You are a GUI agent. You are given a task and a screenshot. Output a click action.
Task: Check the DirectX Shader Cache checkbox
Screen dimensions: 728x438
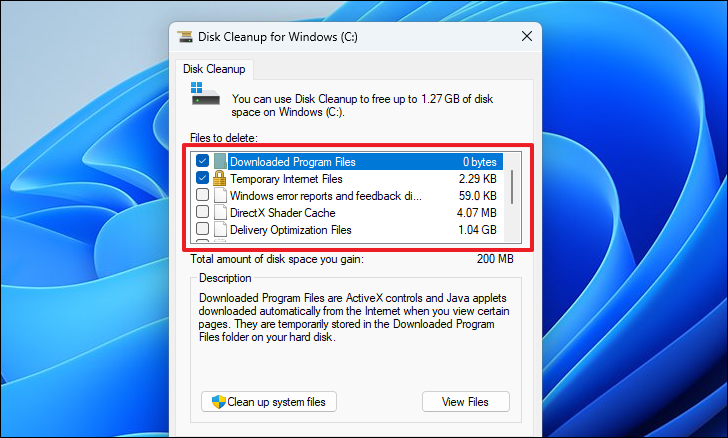pos(202,212)
